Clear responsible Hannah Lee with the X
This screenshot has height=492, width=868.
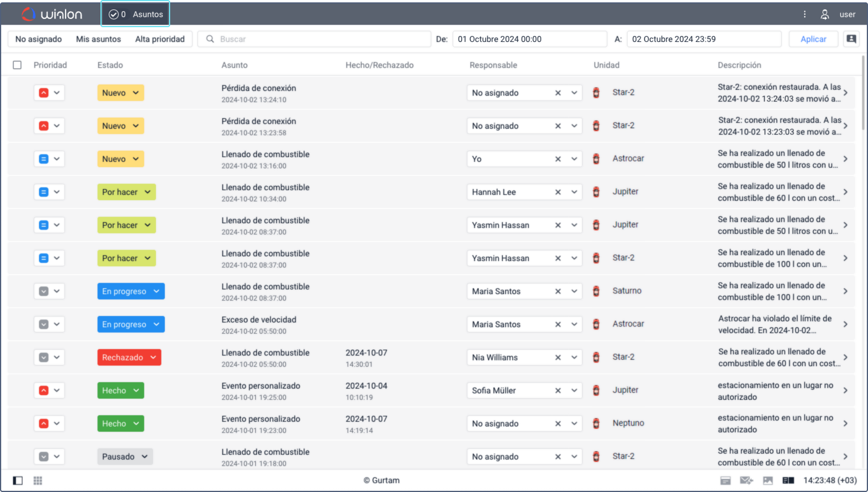coord(558,192)
